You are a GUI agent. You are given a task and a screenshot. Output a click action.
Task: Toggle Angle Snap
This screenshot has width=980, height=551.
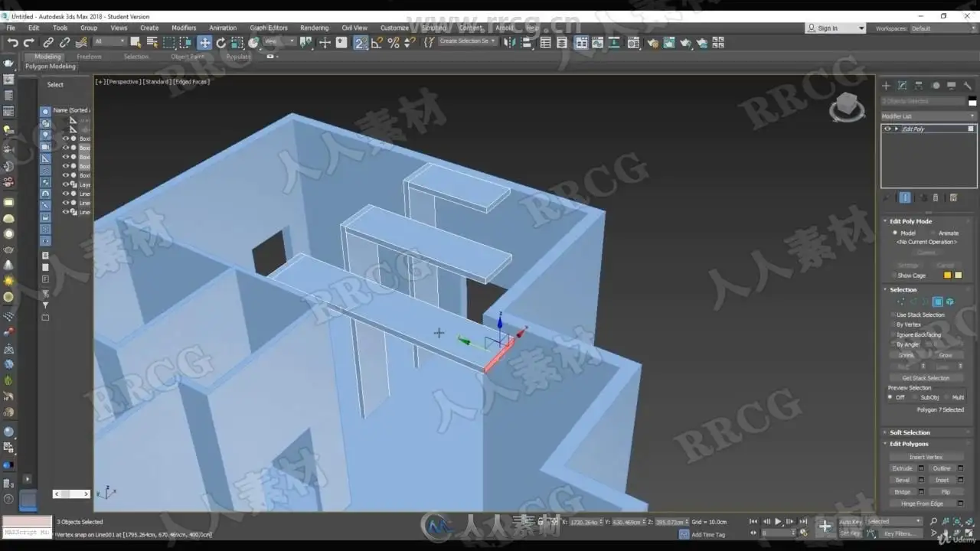point(377,43)
